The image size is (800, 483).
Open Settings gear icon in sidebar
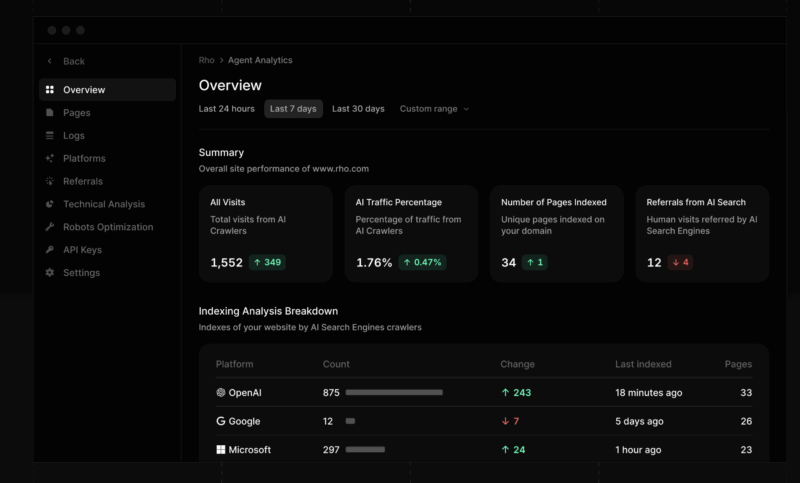click(x=50, y=273)
